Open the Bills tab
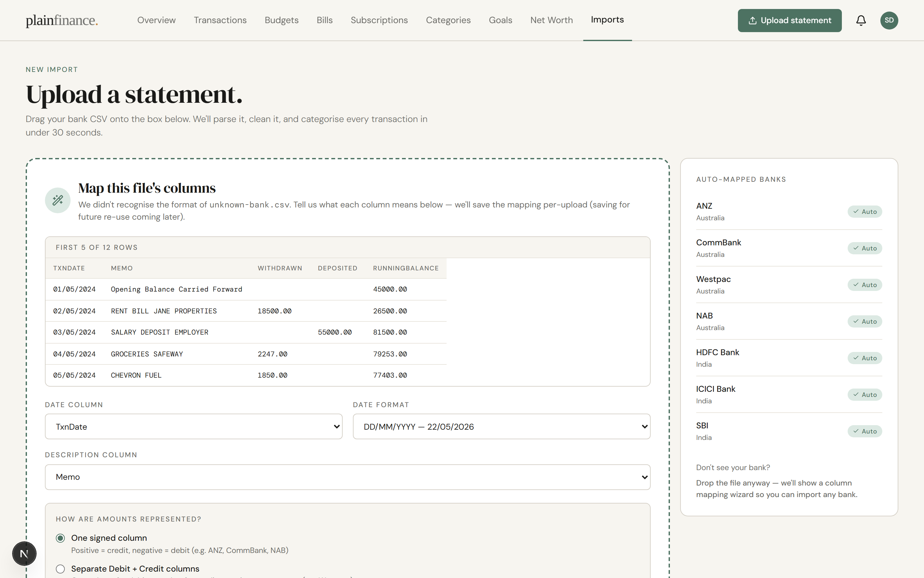This screenshot has height=578, width=924. [x=325, y=20]
